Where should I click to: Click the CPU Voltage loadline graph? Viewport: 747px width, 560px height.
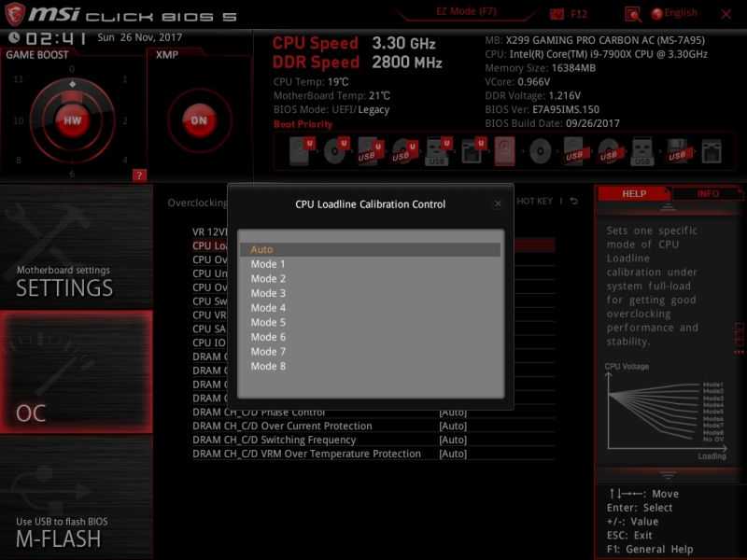pyautogui.click(x=666, y=413)
